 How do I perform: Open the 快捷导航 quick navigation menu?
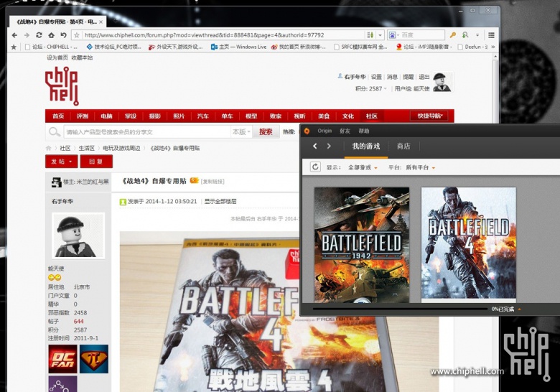(429, 116)
